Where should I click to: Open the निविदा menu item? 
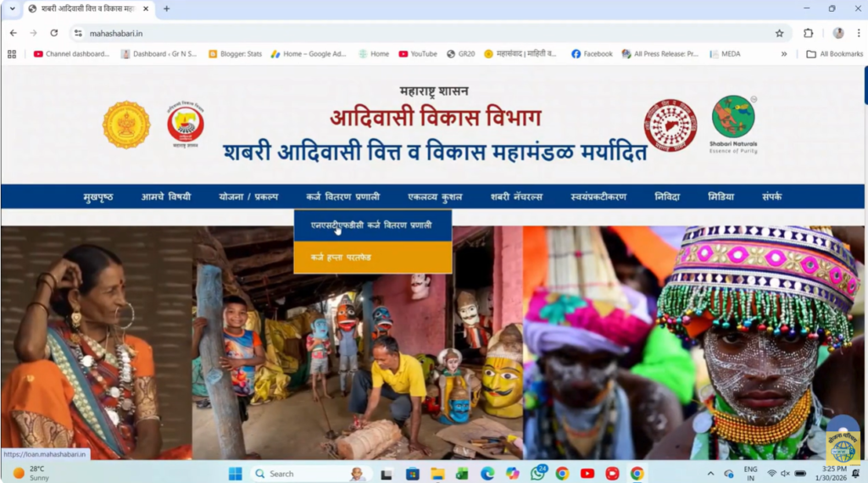pos(667,197)
